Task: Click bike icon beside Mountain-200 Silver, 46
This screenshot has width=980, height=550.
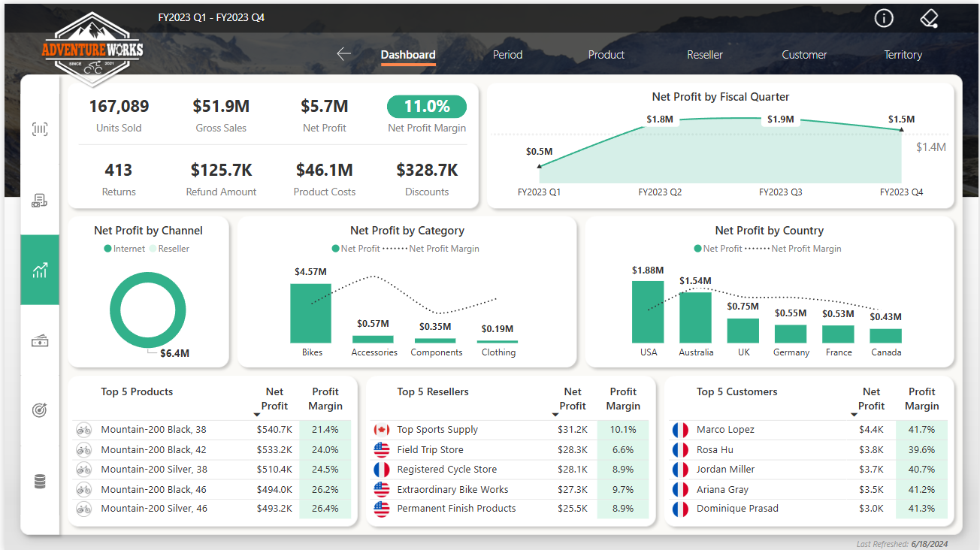Action: tap(83, 509)
